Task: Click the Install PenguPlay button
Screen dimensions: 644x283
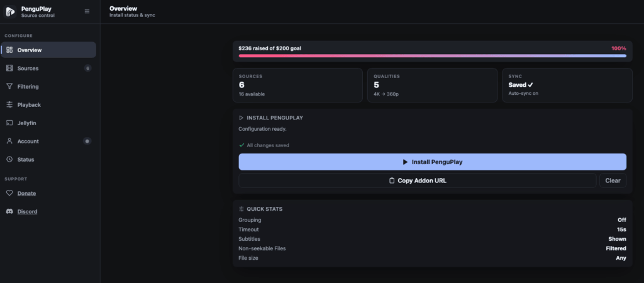Action: (x=433, y=162)
